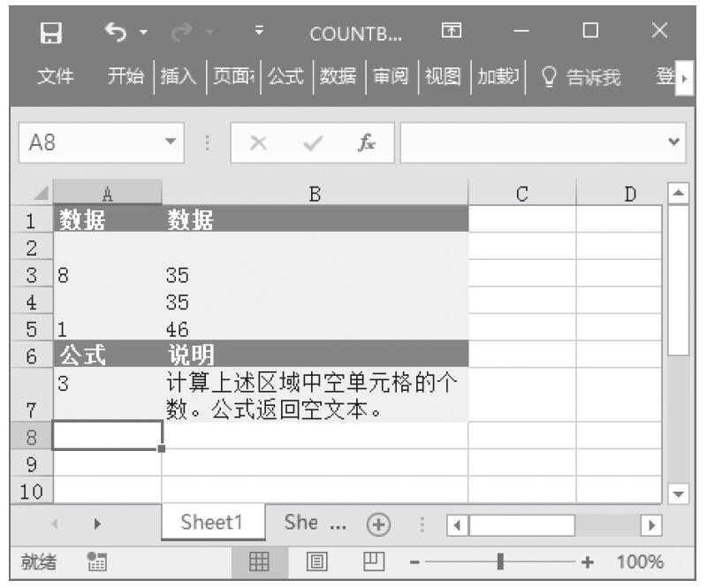This screenshot has height=588, width=707.
Task: Click zoom in plus button
Action: pos(585,561)
